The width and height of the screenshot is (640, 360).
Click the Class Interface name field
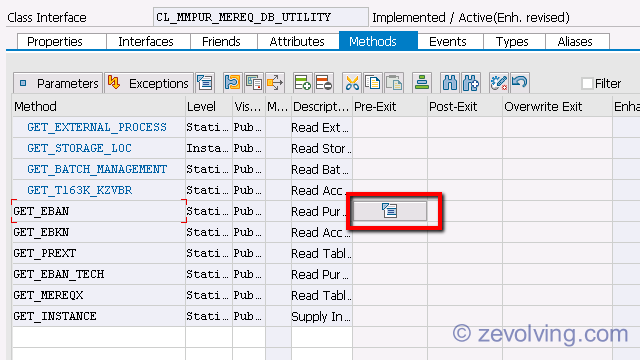pos(261,17)
